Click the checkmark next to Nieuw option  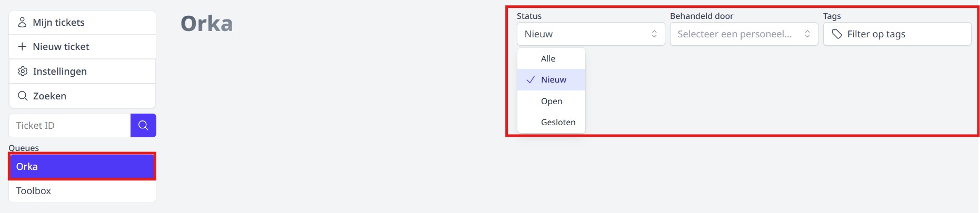tap(531, 80)
